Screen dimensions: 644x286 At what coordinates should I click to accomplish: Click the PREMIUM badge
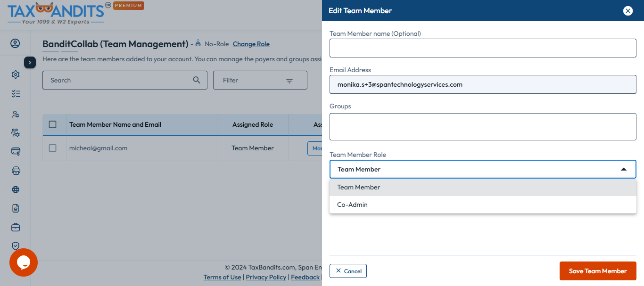[128, 6]
